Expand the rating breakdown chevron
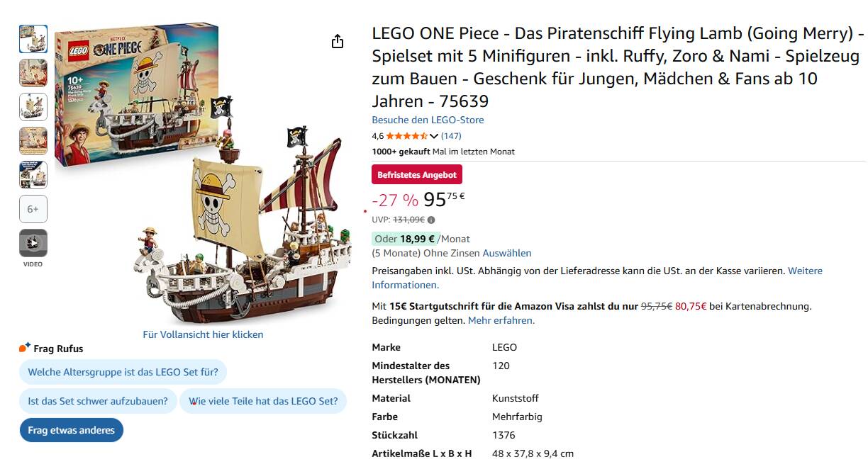Image resolution: width=868 pixels, height=469 pixels. click(434, 136)
